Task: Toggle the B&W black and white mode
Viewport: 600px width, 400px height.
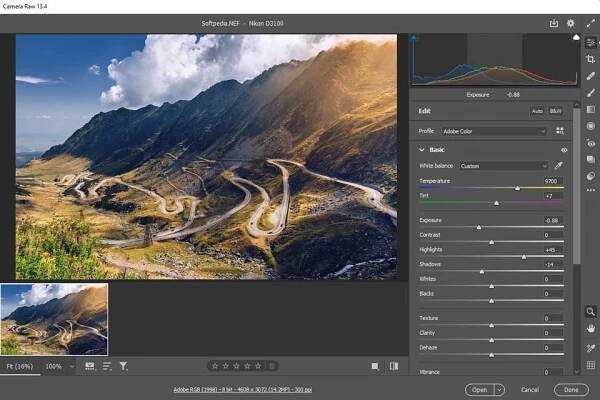Action: (x=555, y=111)
